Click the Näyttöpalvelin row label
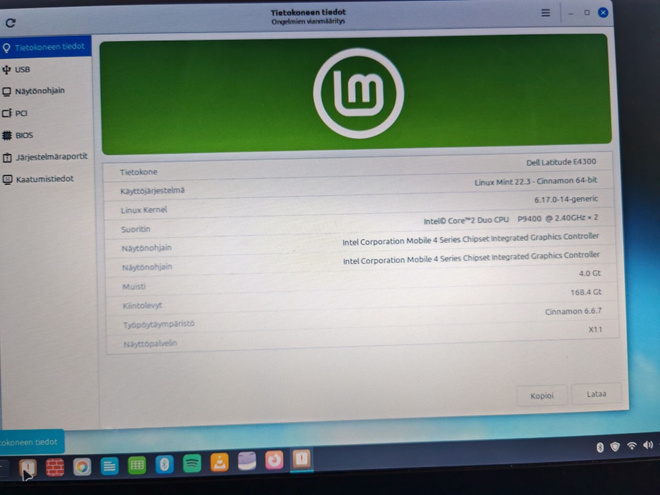660x495 pixels. [150, 344]
